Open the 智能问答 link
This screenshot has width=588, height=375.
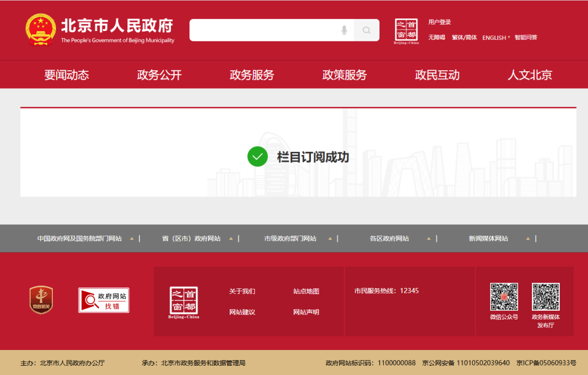pos(525,38)
